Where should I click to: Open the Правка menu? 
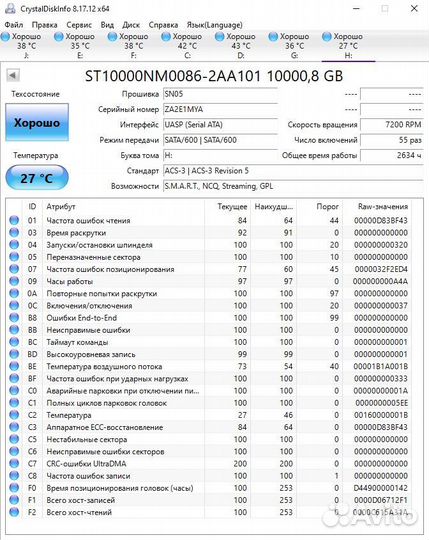(44, 25)
